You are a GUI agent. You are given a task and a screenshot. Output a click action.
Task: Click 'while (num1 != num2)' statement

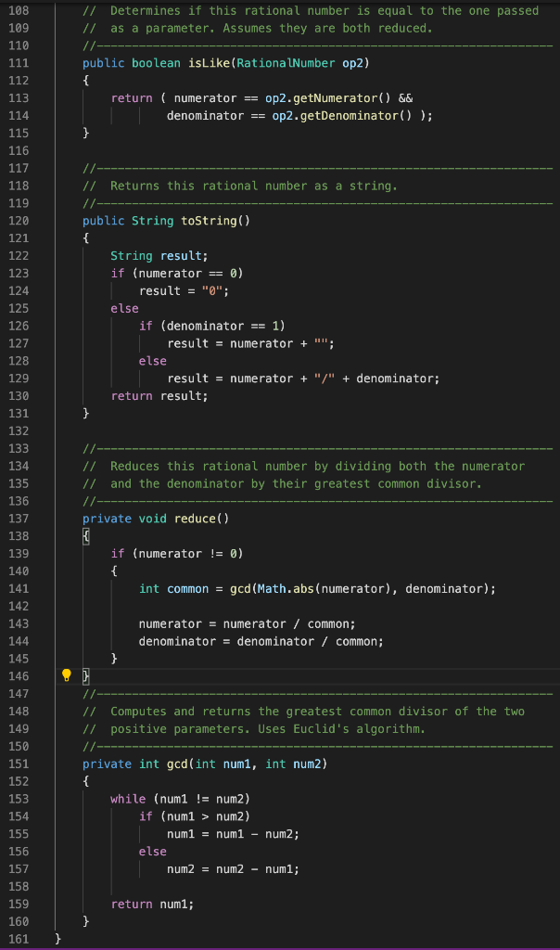coord(181,799)
